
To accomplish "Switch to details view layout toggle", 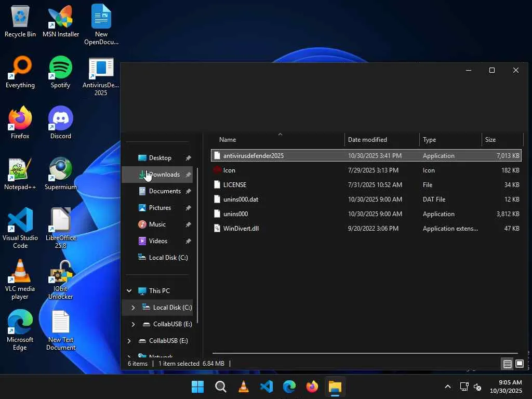I will pos(508,364).
